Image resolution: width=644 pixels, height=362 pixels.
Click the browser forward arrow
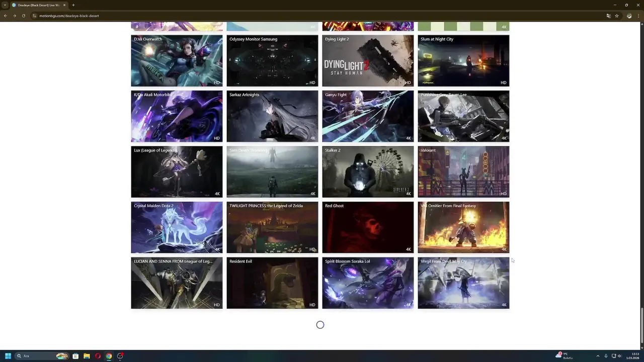(x=14, y=16)
